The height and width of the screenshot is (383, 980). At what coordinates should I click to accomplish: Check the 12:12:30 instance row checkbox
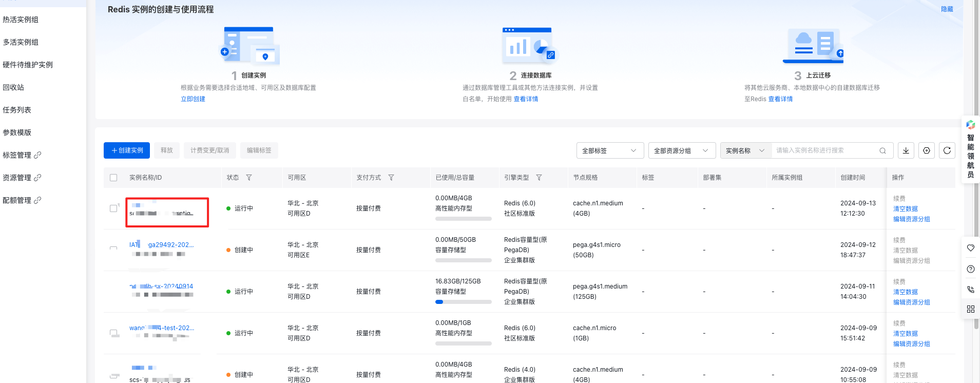point(113,208)
